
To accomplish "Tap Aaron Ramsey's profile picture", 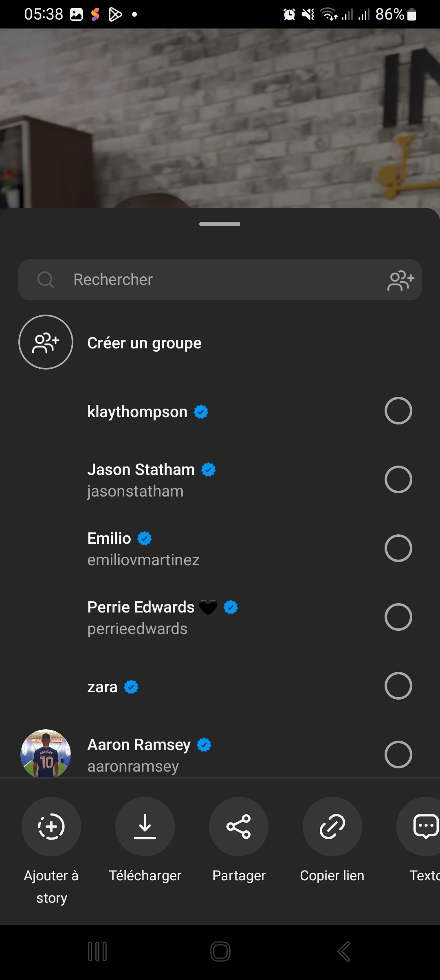I will (46, 754).
